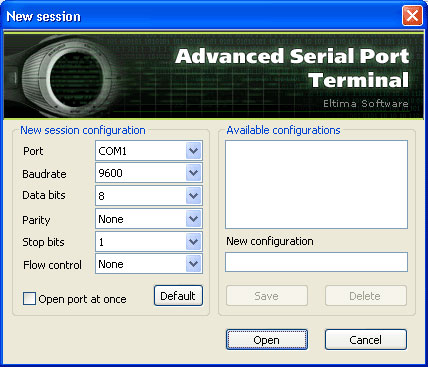Click the New session configuration group title
428x367 pixels.
coord(83,130)
